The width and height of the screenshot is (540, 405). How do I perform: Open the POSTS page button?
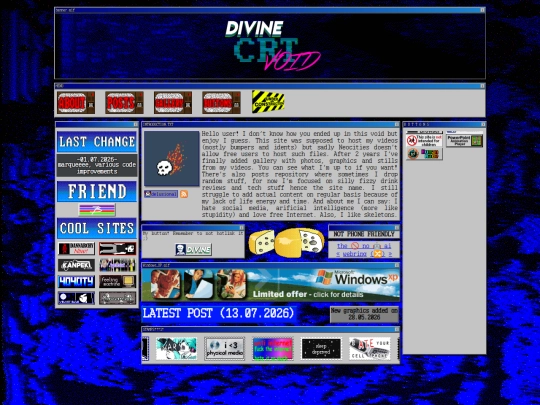tap(124, 102)
